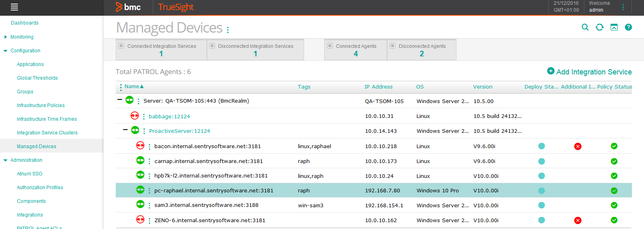The width and height of the screenshot is (644, 229).
Task: Toggle Connected Integration Services filter checkbox
Action: [121, 45]
